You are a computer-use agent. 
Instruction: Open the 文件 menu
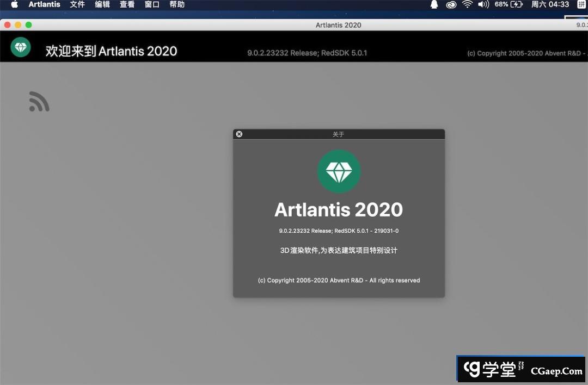click(x=77, y=4)
